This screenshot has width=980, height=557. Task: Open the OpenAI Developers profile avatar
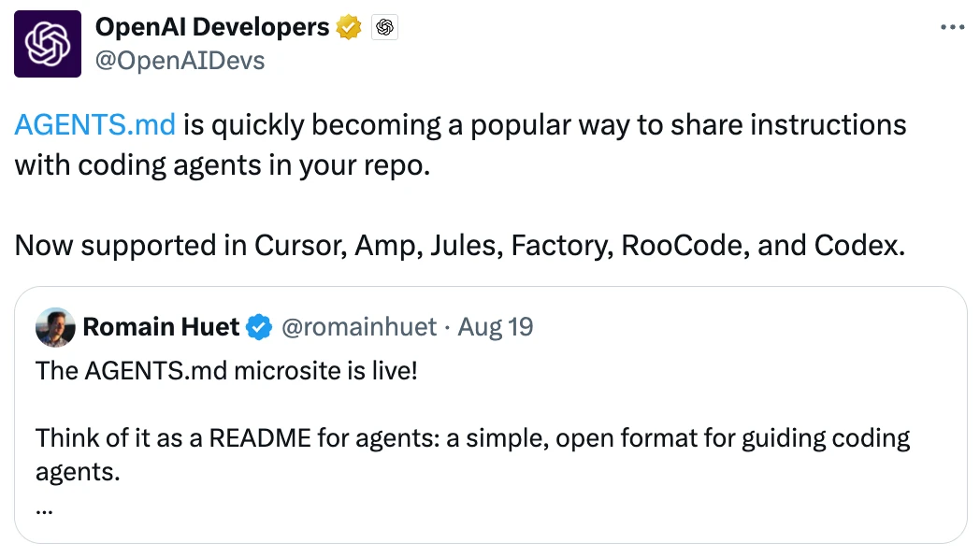[x=48, y=43]
